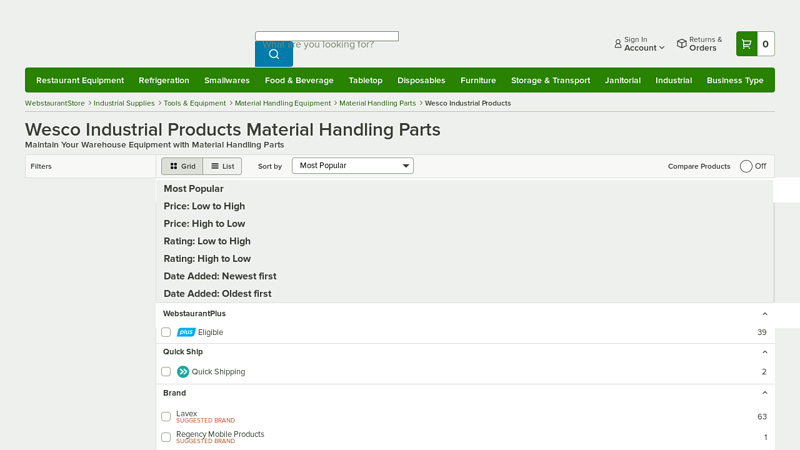This screenshot has height=450, width=800.
Task: Select Price: High to Low option
Action: [x=204, y=223]
